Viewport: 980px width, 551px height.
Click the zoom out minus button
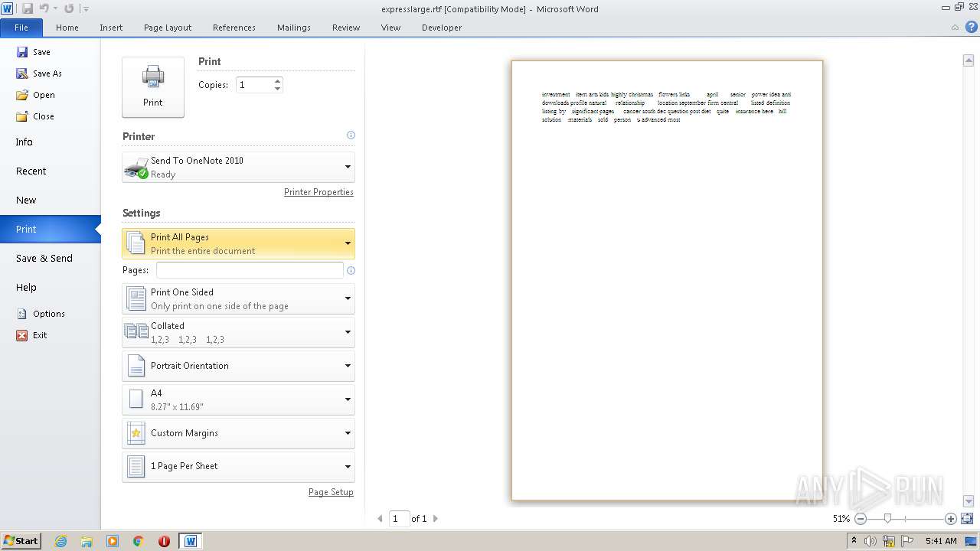pyautogui.click(x=861, y=519)
